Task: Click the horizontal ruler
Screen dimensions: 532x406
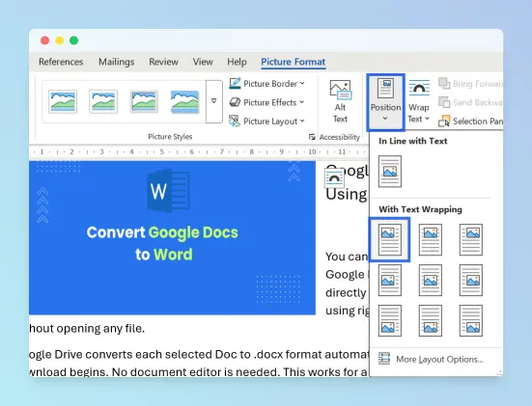Action: coord(199,151)
